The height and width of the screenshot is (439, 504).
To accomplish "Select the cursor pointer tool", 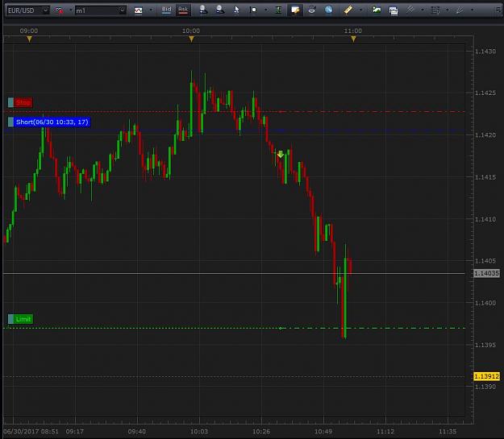I will [236, 10].
